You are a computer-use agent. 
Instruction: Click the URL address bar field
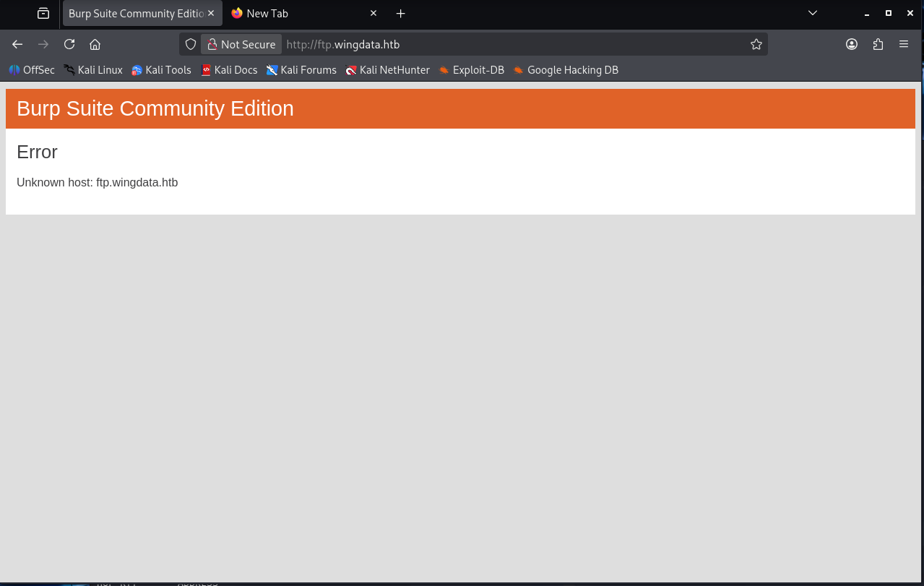click(506, 44)
